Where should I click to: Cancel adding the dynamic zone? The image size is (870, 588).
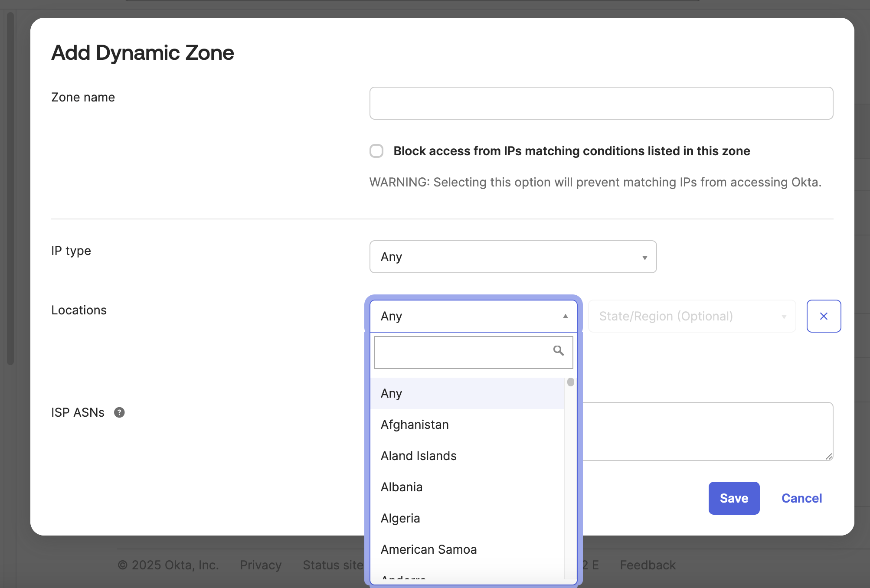801,498
